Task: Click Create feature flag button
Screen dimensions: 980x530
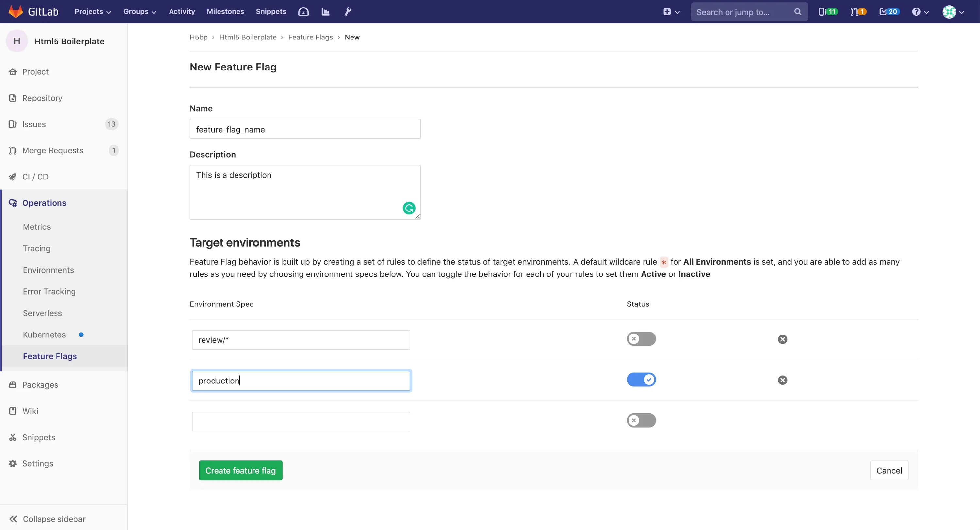Action: pos(240,471)
